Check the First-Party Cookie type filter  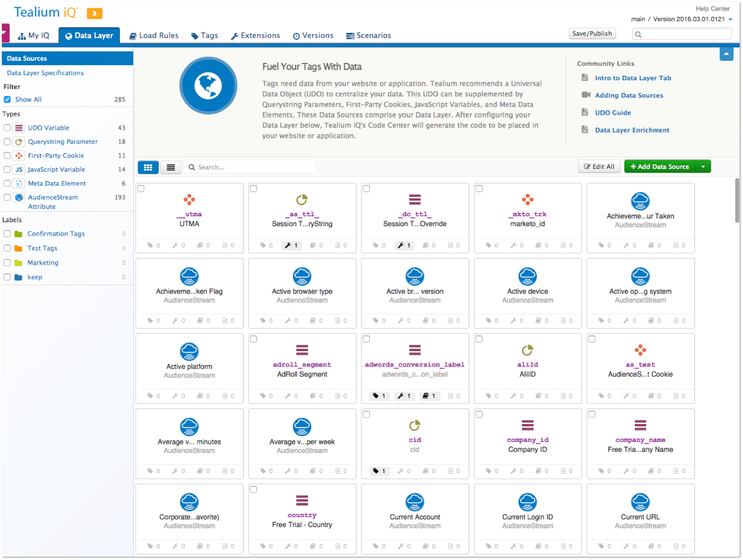[x=7, y=155]
